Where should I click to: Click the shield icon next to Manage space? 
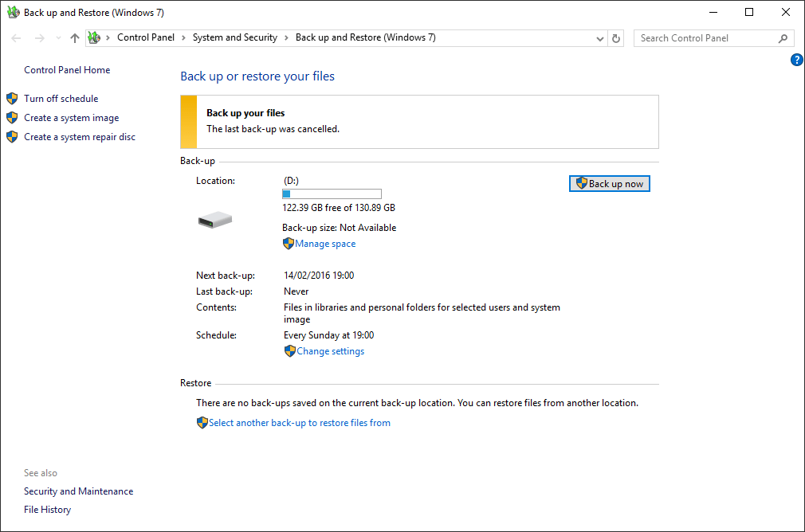289,244
